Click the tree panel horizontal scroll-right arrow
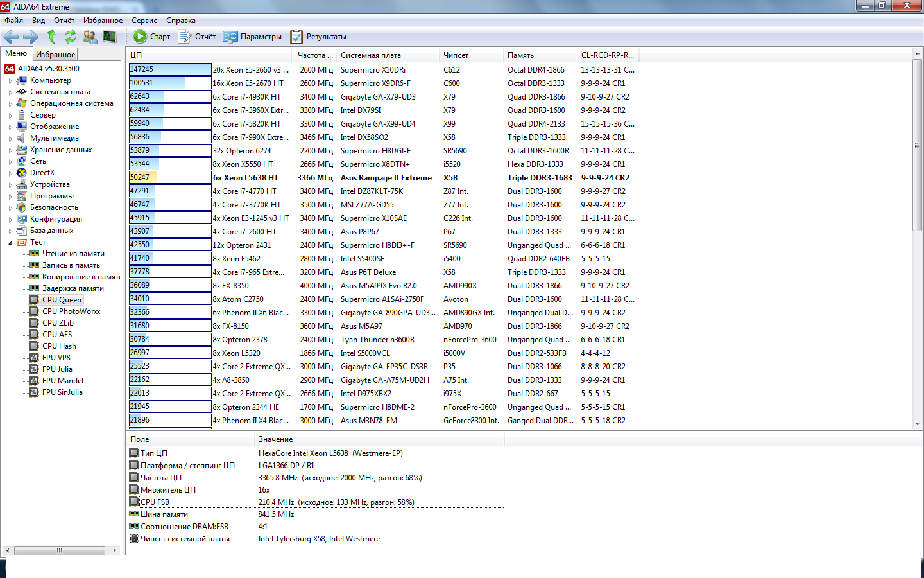This screenshot has width=924, height=578. tap(115, 550)
